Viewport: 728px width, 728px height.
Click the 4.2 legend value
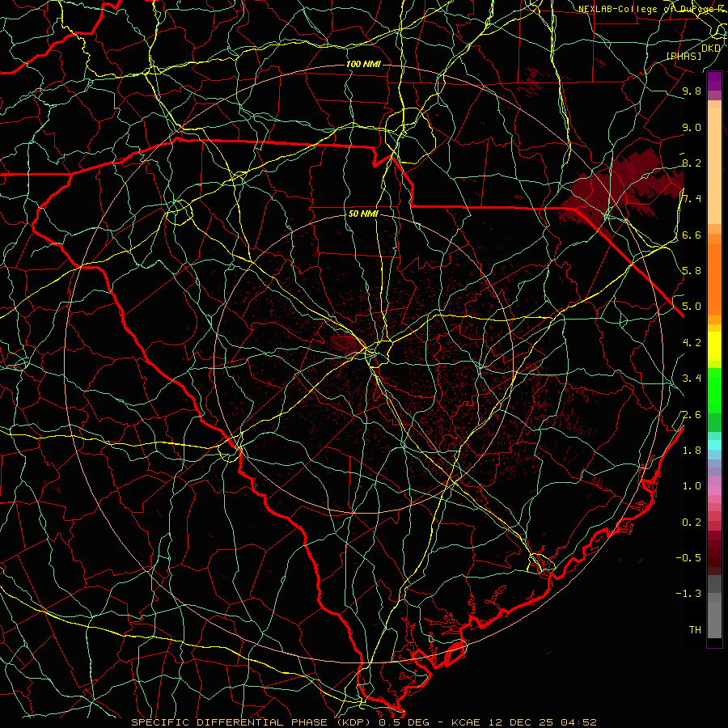(692, 343)
